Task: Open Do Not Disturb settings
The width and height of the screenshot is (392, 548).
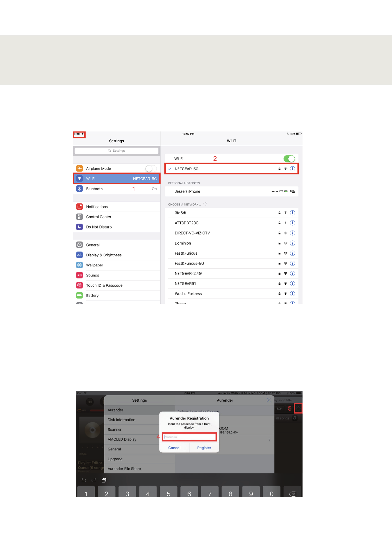Action: click(117, 227)
